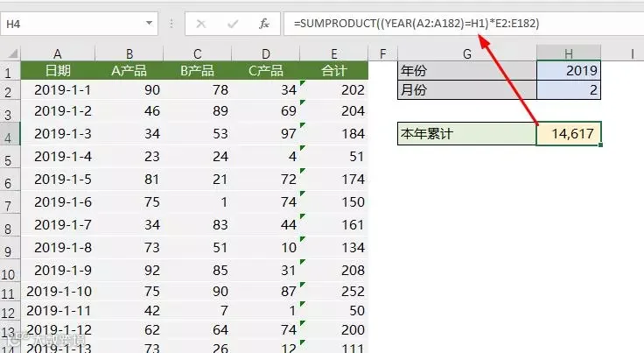This screenshot has width=644, height=353.
Task: Select column F header
Action: [x=382, y=53]
